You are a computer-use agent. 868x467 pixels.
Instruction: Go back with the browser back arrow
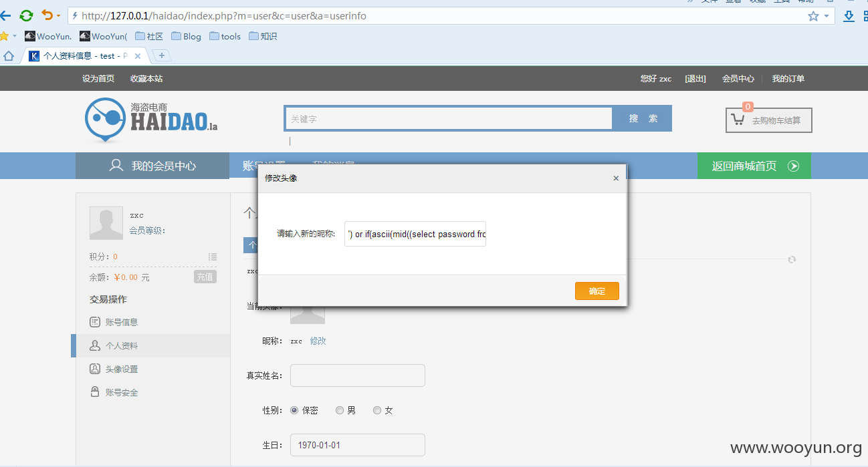pyautogui.click(x=5, y=15)
